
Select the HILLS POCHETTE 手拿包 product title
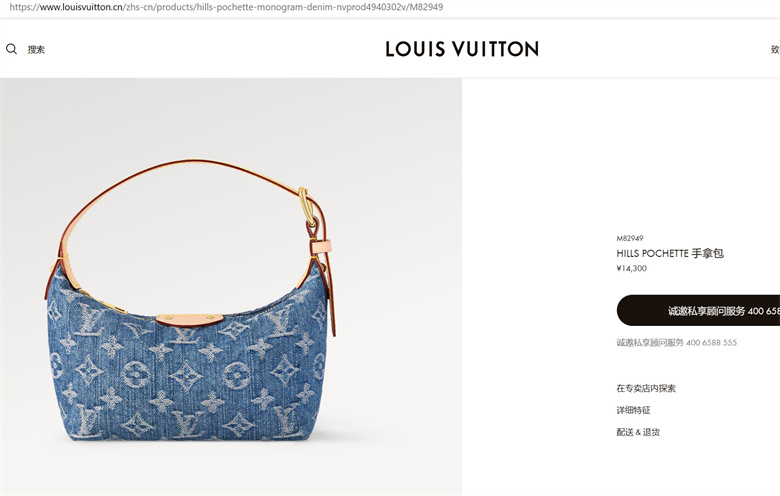pos(670,253)
